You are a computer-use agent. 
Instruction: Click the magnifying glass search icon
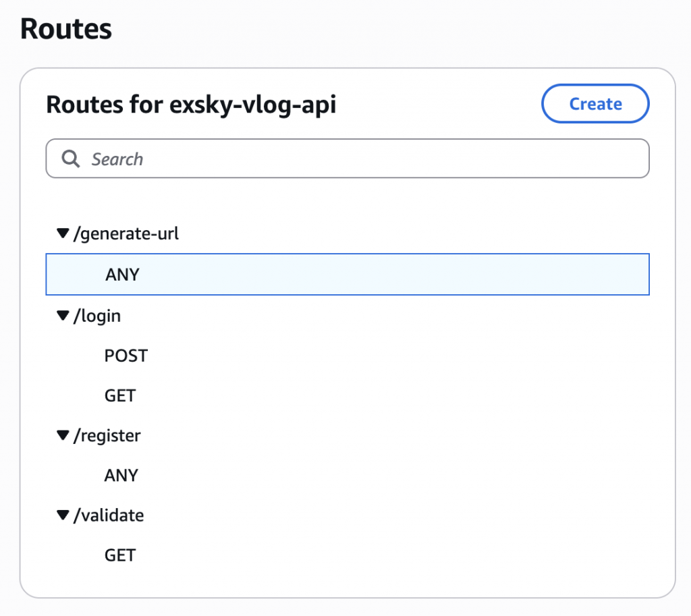click(70, 159)
